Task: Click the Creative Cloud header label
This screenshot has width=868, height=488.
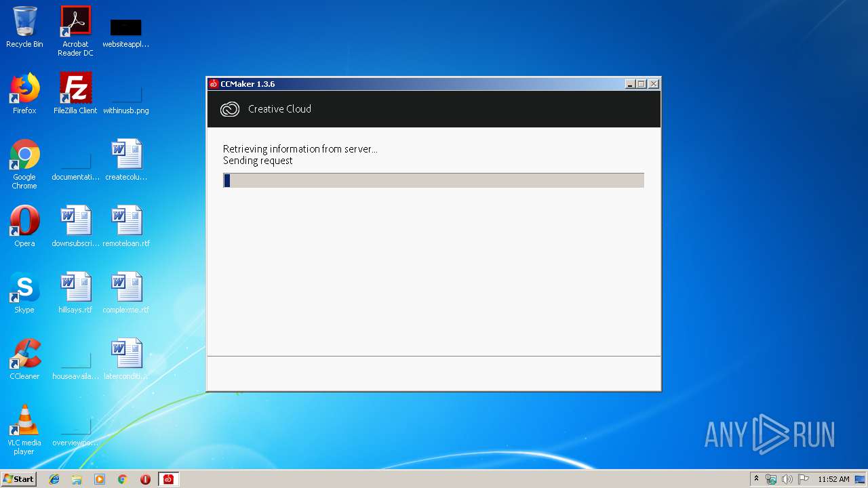Action: pos(279,109)
